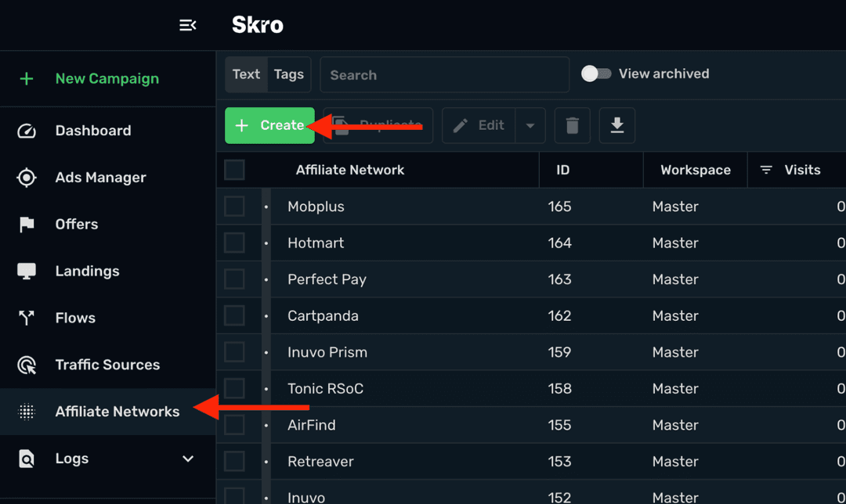Select the AirFind network name
Screen dimensions: 846x504
coord(311,425)
